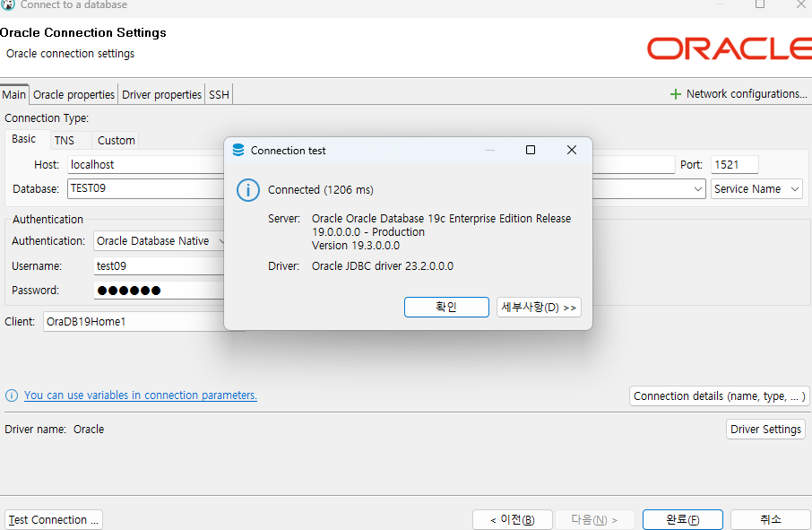Finish with the 완료(F) button
The width and height of the screenshot is (812, 530).
tap(683, 519)
